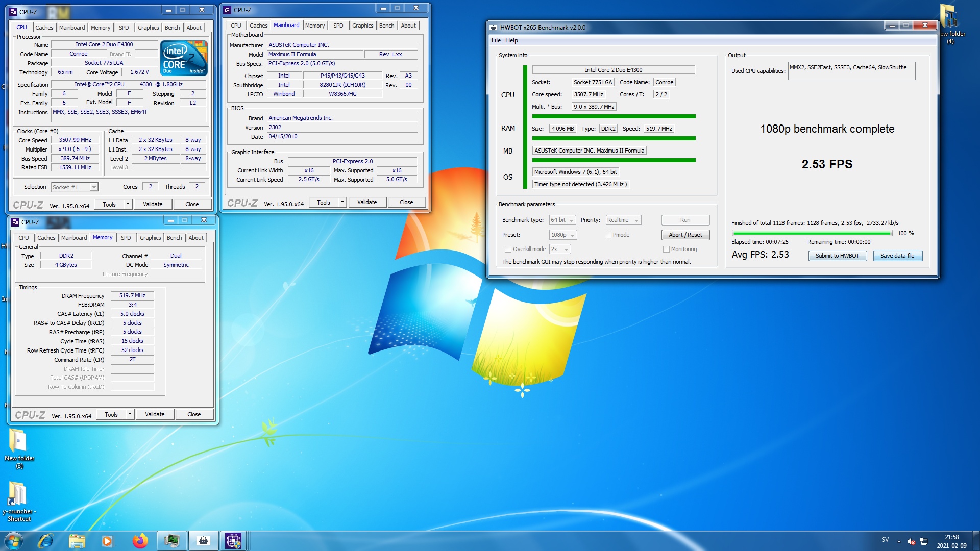Image resolution: width=980 pixels, height=551 pixels.
Task: Open Graphics tab in CPU-Z Memory window
Action: tap(150, 238)
